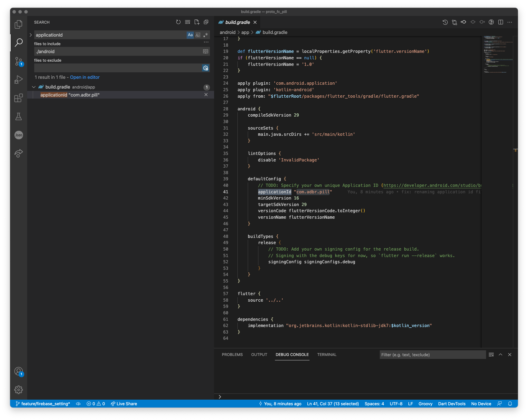Change UTF-8 file encoding

point(396,404)
